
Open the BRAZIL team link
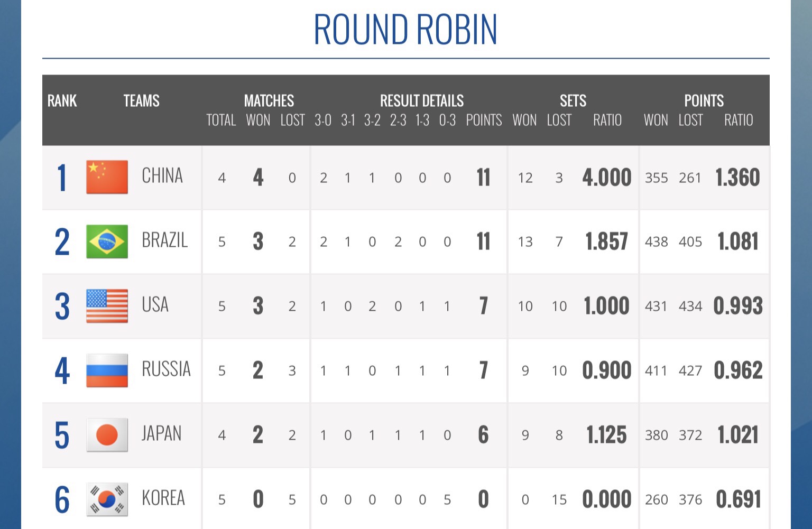pos(164,240)
